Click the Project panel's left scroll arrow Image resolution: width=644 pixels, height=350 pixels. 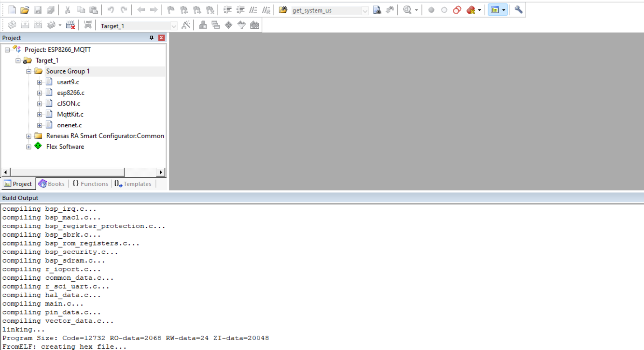click(x=5, y=172)
